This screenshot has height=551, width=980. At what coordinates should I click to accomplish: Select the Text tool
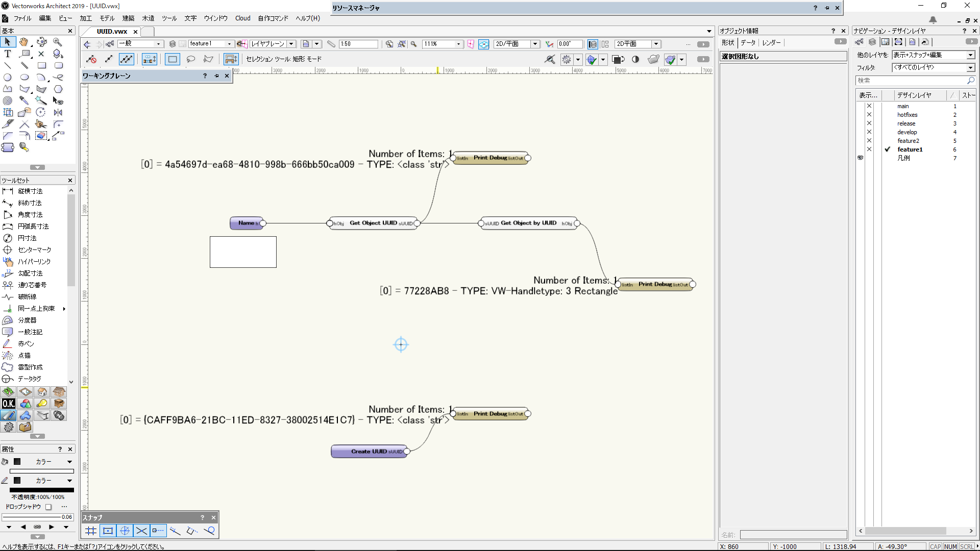click(x=8, y=53)
